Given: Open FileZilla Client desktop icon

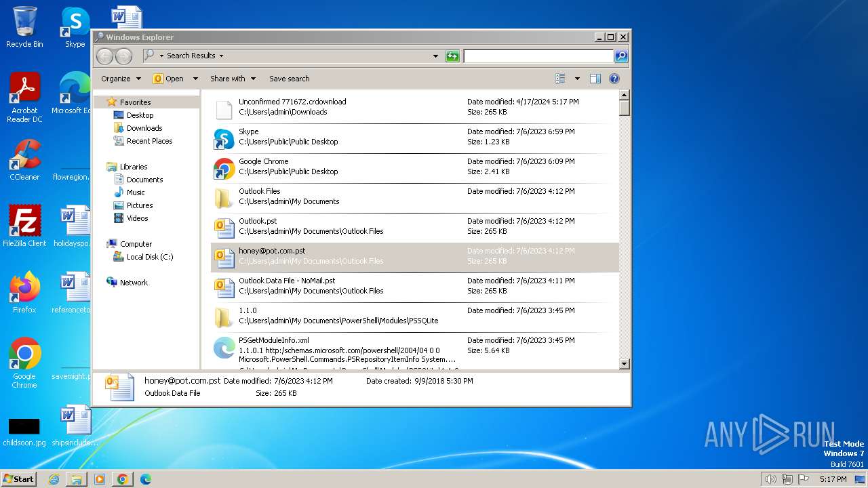Looking at the screenshot, I should click(x=24, y=226).
